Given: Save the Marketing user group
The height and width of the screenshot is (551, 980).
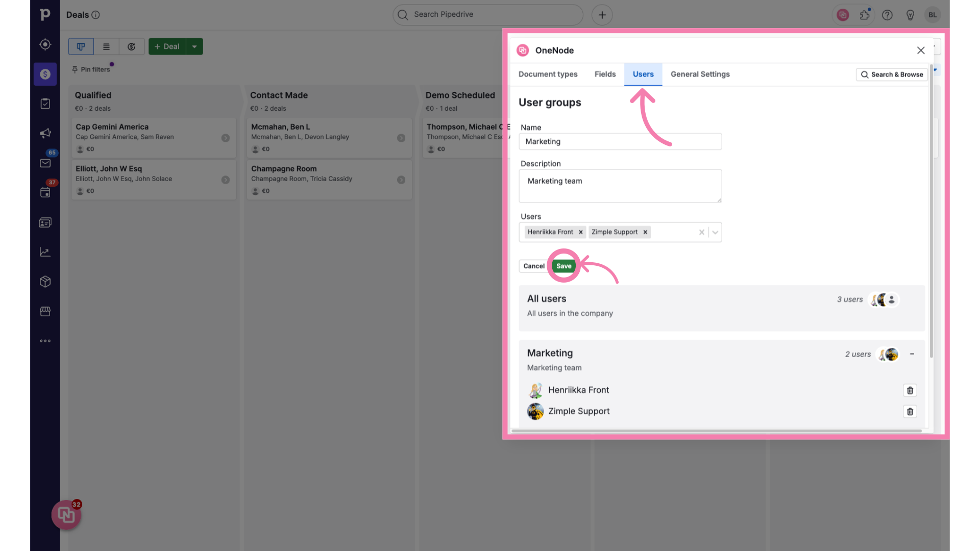Looking at the screenshot, I should [563, 266].
